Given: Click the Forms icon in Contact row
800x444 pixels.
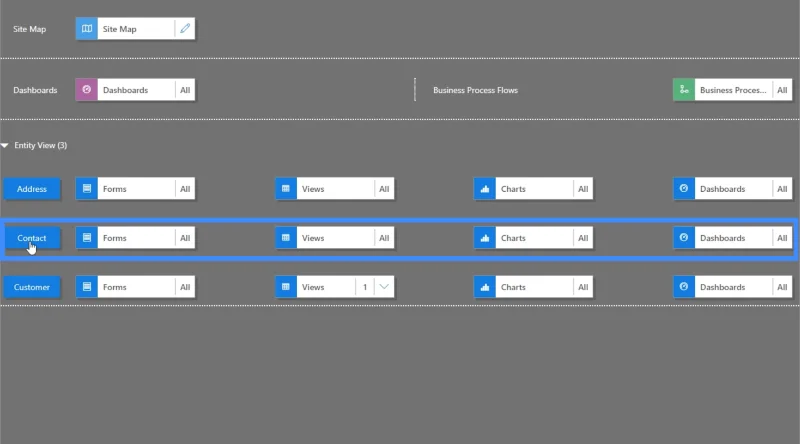Looking at the screenshot, I should click(87, 238).
